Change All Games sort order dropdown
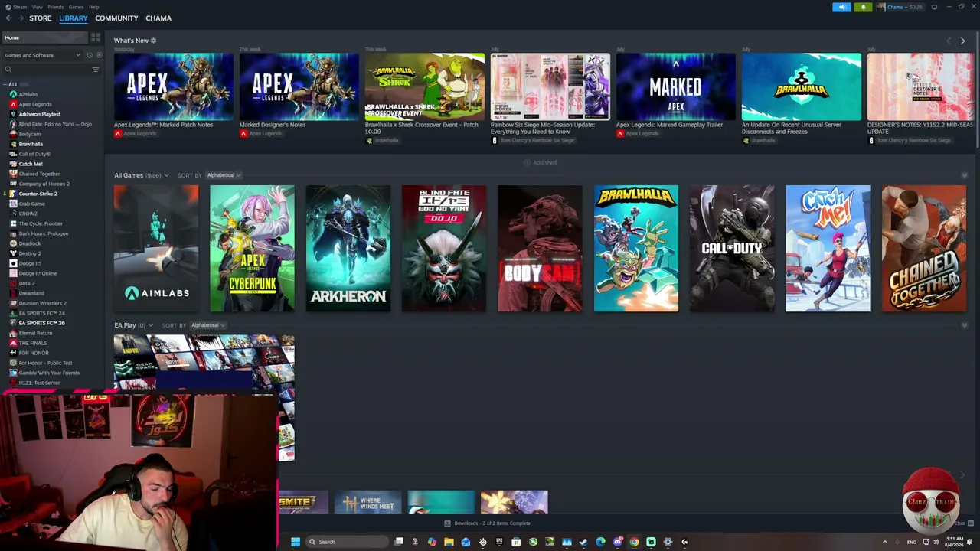980x551 pixels. pos(224,175)
